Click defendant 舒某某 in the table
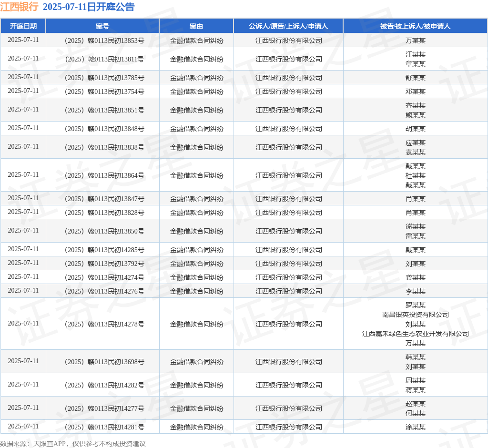 point(415,78)
